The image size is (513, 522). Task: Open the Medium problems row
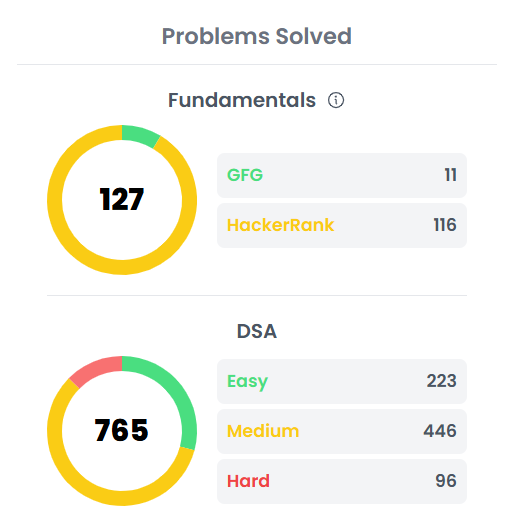(x=342, y=431)
